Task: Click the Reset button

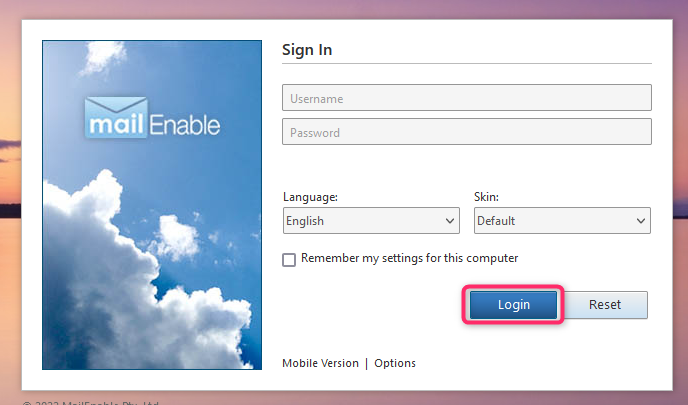Action: [x=605, y=305]
